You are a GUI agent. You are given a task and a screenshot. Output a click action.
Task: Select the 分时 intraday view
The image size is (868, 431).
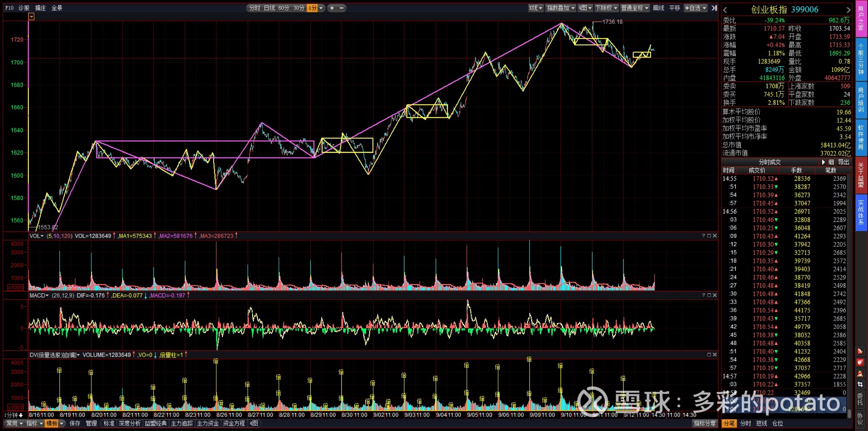click(254, 8)
